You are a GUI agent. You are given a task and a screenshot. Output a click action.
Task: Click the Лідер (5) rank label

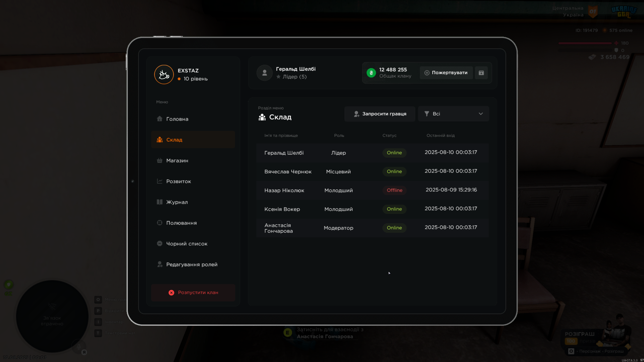[295, 77]
